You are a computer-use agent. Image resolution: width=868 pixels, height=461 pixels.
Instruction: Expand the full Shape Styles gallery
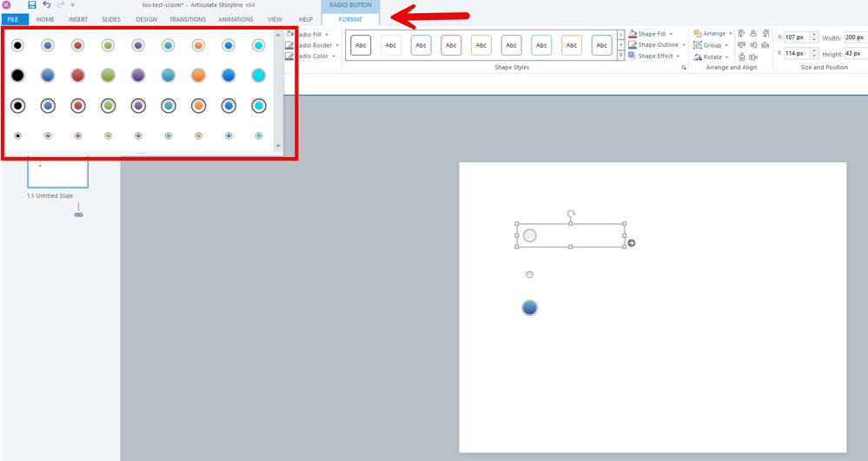click(x=621, y=56)
